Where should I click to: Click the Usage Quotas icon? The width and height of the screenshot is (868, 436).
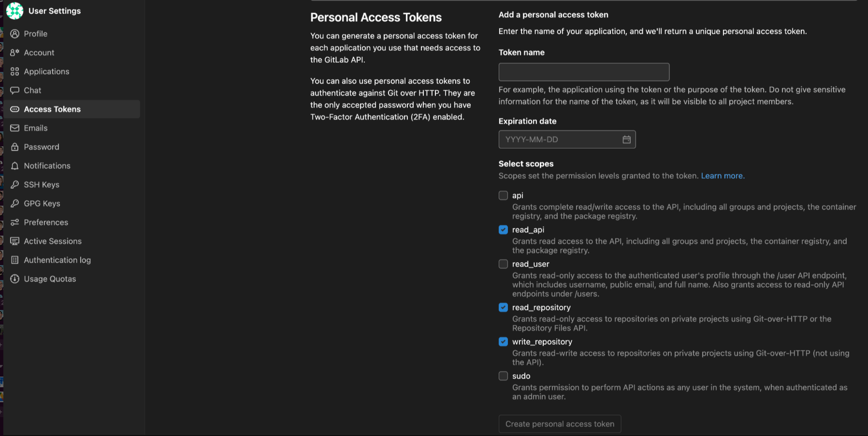(x=15, y=279)
